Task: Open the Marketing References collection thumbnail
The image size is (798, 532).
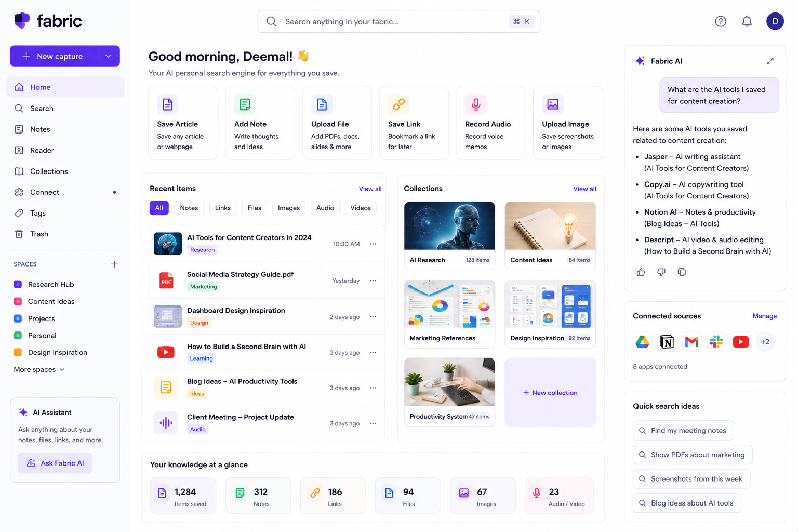Action: [449, 304]
